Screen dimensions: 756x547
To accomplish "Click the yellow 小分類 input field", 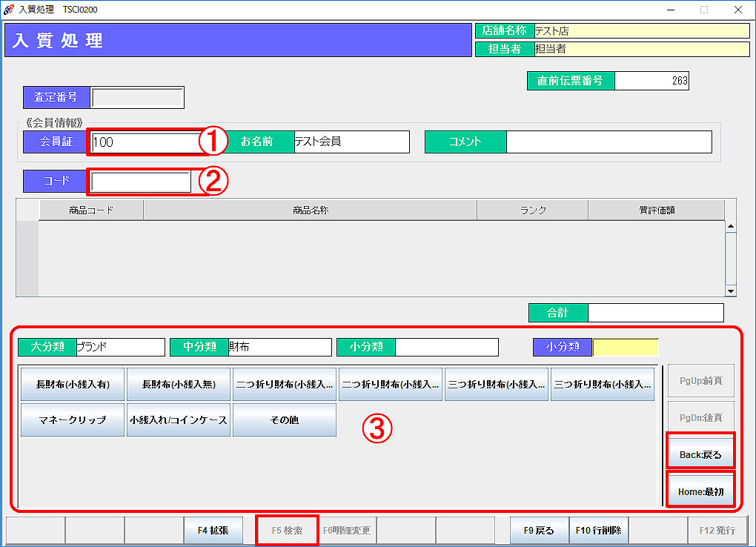I will 625,347.
